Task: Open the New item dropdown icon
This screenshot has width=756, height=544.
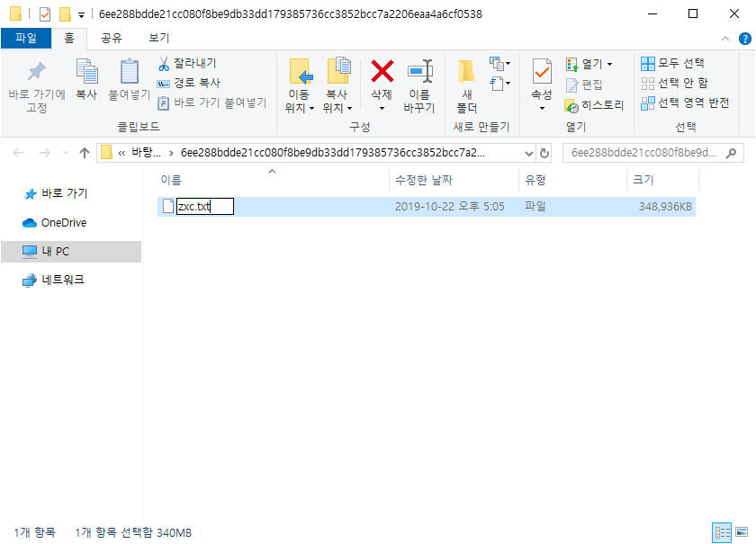Action: pyautogui.click(x=499, y=63)
